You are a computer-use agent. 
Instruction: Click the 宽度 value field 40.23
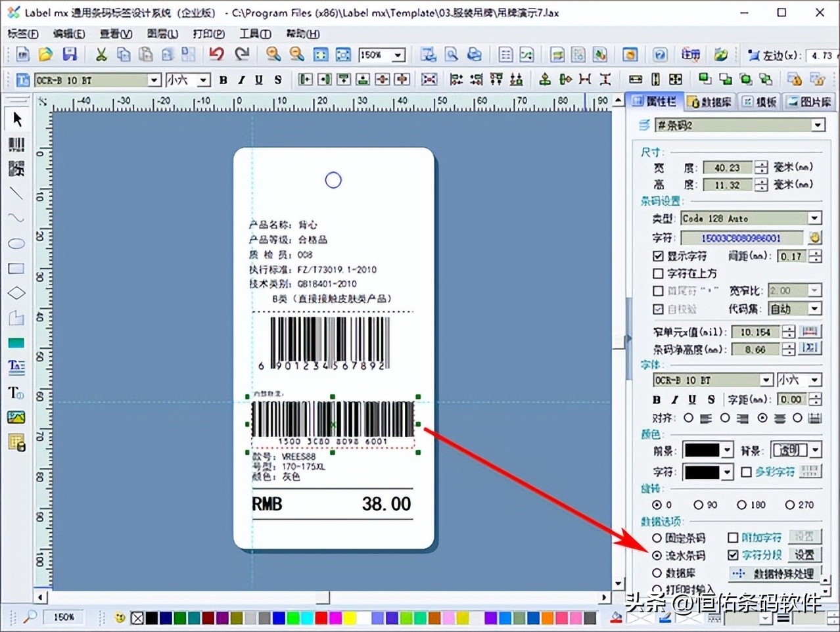point(728,168)
